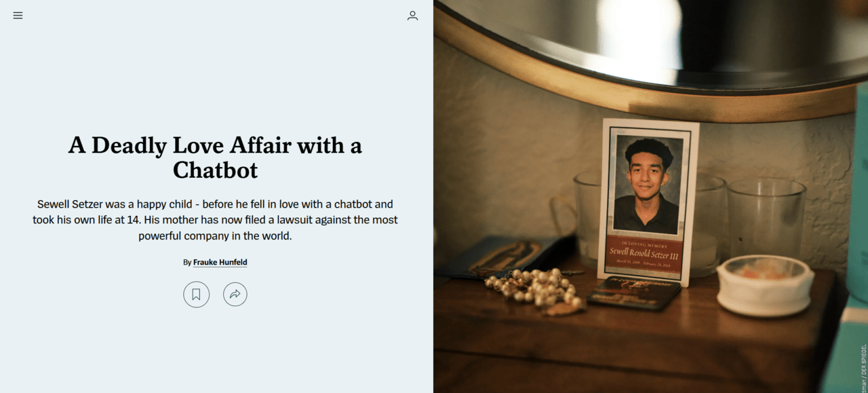Click the article summary paragraph about Sewell Setzer
Viewport: 868px width, 393px height.
[216, 220]
